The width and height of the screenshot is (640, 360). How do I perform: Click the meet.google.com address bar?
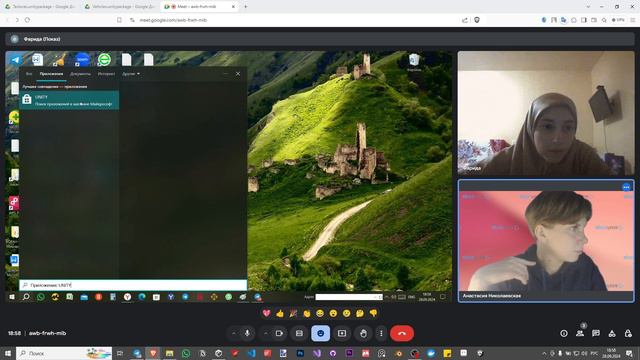173,20
